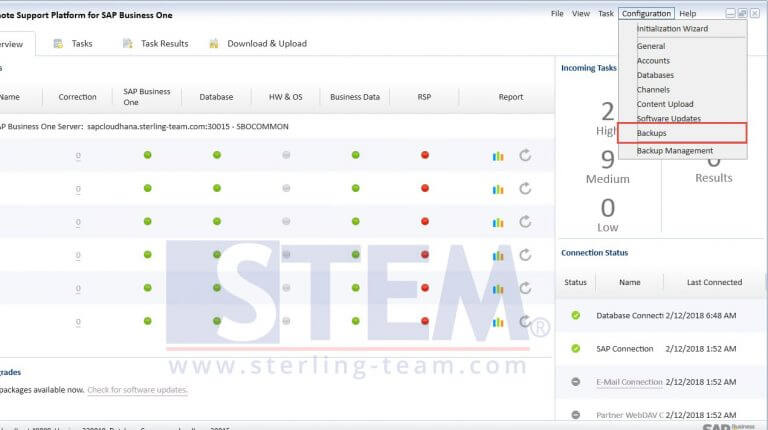
Task: Click green Database Connection status icon
Action: (x=576, y=316)
